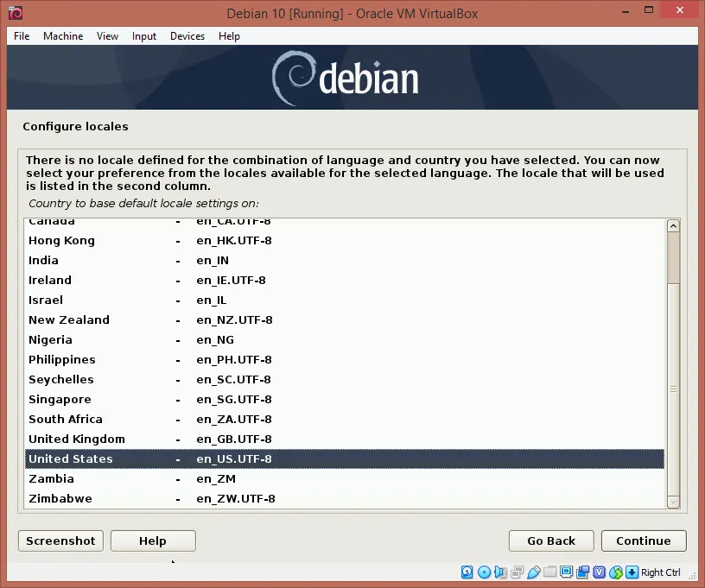Image resolution: width=705 pixels, height=588 pixels.
Task: Click the USB devices icon
Action: coord(534,572)
